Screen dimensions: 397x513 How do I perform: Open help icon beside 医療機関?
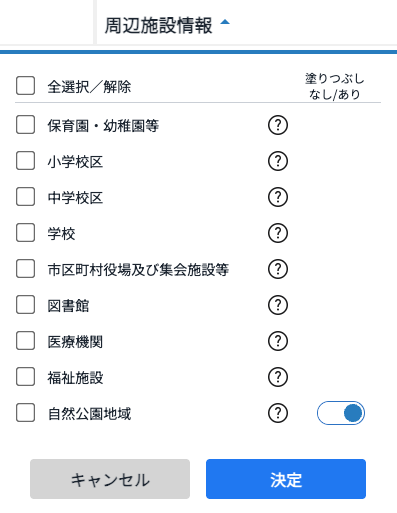coord(278,341)
